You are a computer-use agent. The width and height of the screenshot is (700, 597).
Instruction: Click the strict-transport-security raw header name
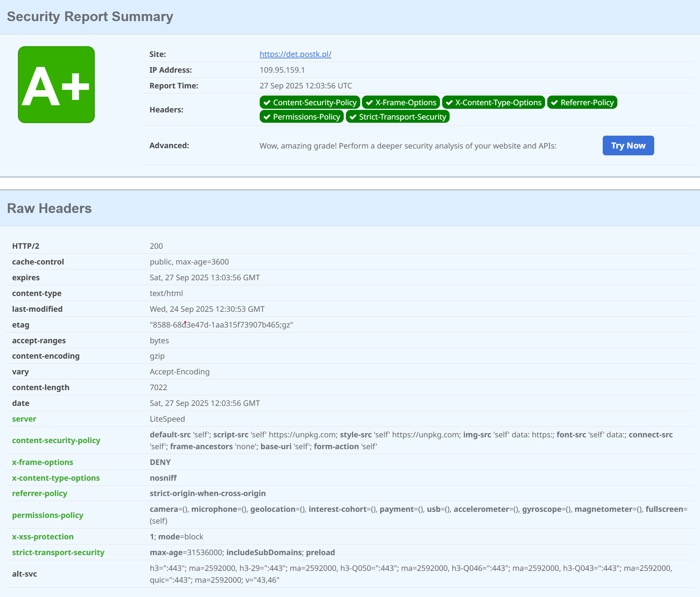click(58, 552)
